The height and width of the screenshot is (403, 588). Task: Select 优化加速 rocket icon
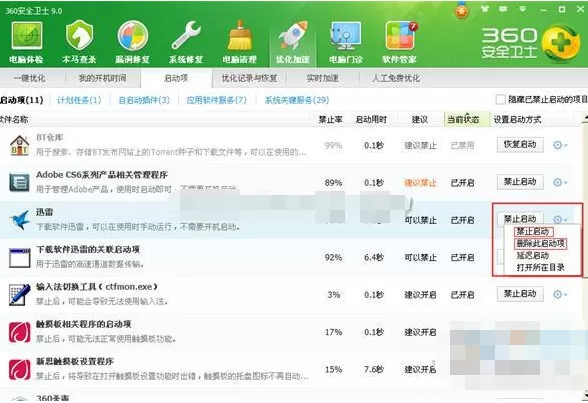click(x=292, y=41)
